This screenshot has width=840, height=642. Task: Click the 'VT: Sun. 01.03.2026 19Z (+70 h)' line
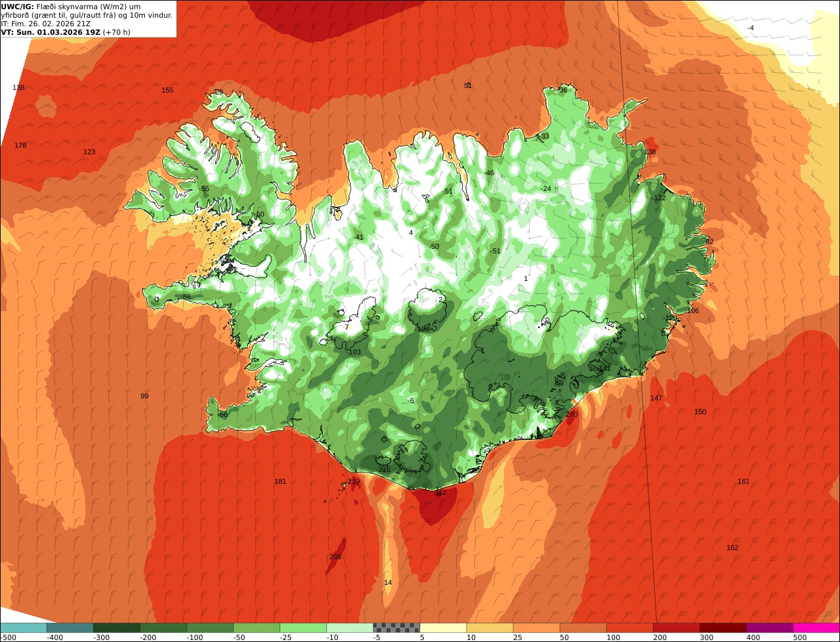pos(66,32)
